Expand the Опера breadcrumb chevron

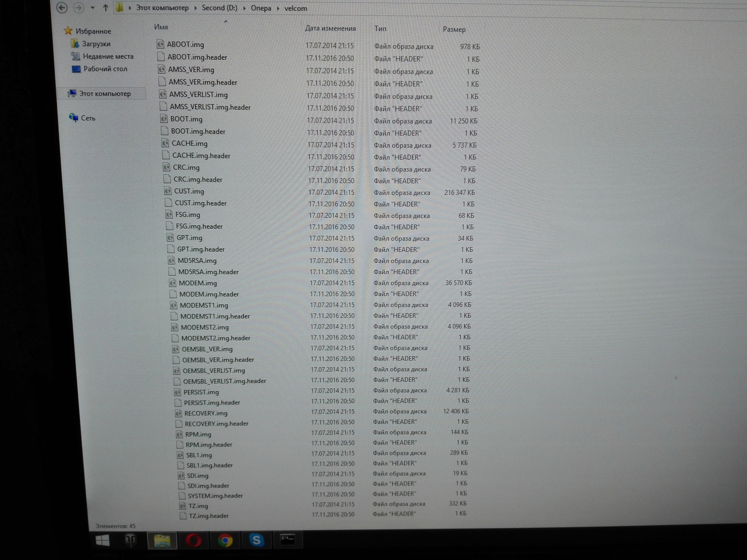[278, 8]
